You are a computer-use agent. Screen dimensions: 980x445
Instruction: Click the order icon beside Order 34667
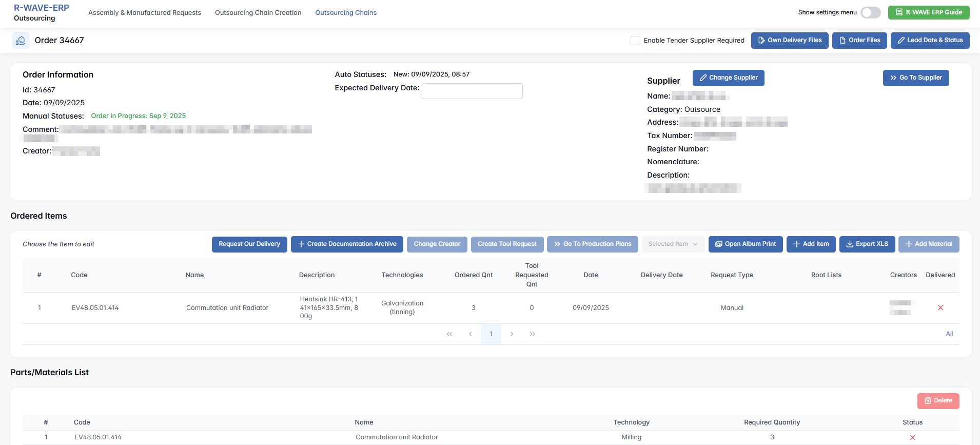pos(21,41)
